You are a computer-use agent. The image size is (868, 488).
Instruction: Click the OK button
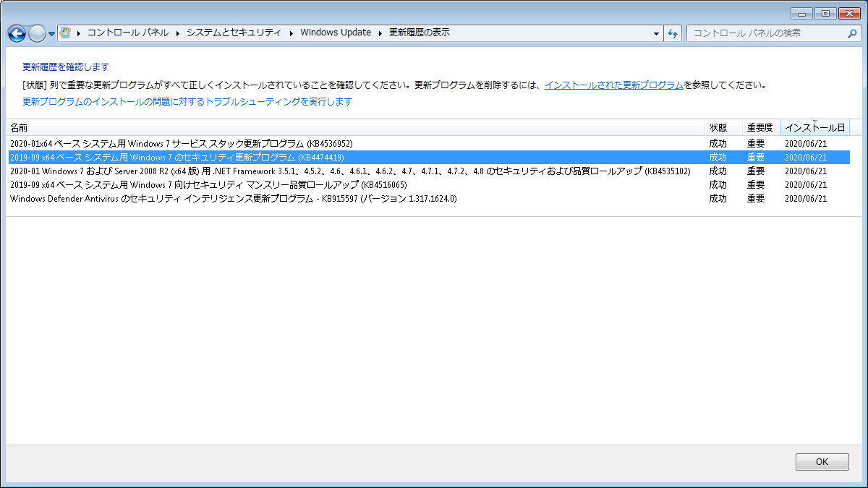822,461
